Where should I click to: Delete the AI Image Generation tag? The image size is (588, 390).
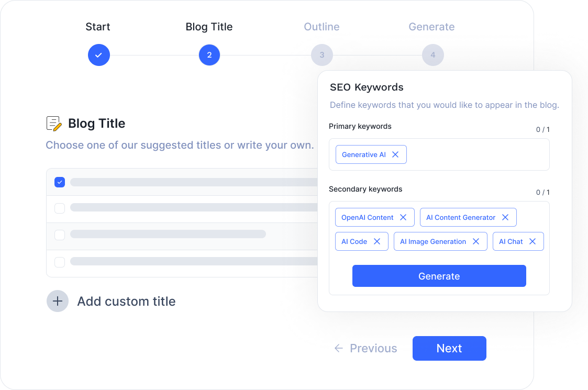click(476, 241)
